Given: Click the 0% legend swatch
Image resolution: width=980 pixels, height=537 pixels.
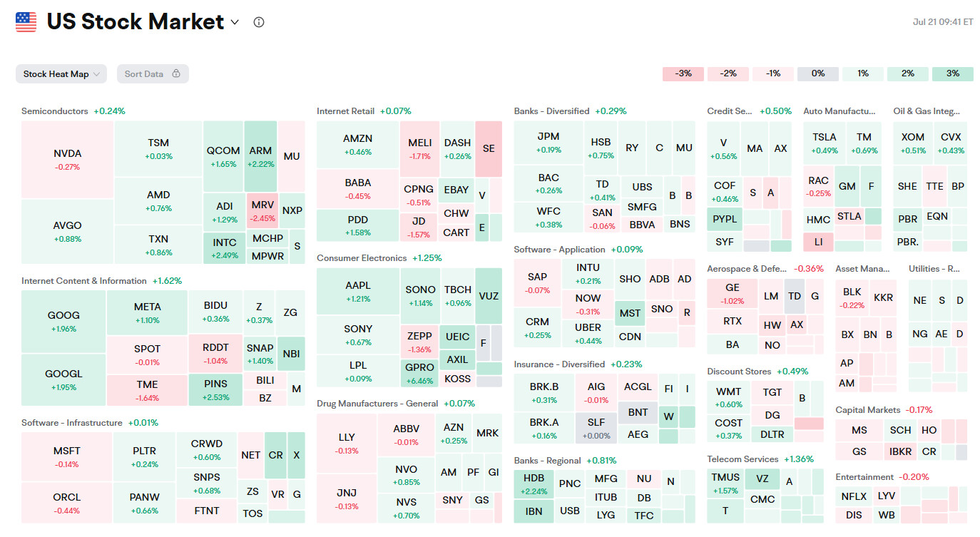Looking at the screenshot, I should point(817,73).
